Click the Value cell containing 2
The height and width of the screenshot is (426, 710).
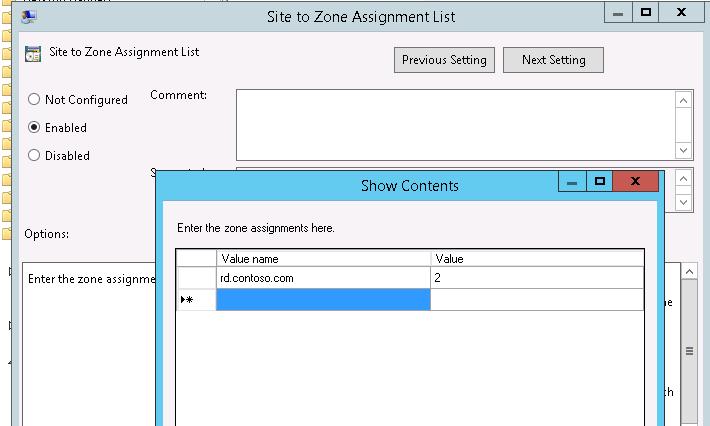click(x=536, y=278)
